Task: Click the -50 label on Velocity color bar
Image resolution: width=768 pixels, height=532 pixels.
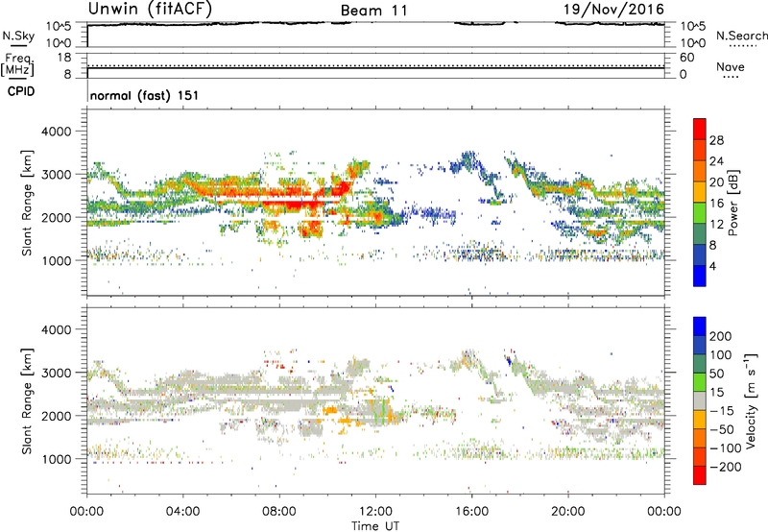Action: click(722, 429)
